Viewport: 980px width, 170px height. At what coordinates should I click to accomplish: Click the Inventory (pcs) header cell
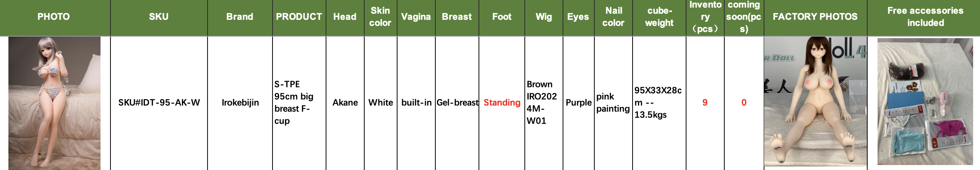point(705,17)
